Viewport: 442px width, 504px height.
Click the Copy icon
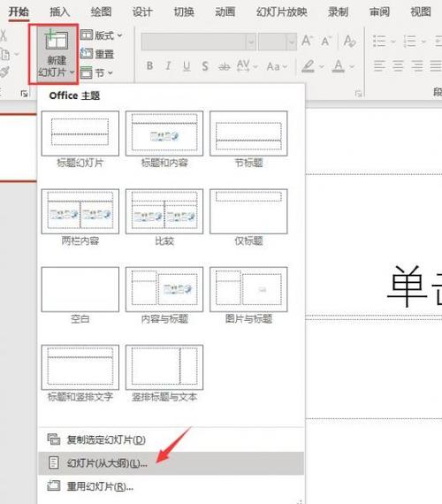[x=4, y=54]
